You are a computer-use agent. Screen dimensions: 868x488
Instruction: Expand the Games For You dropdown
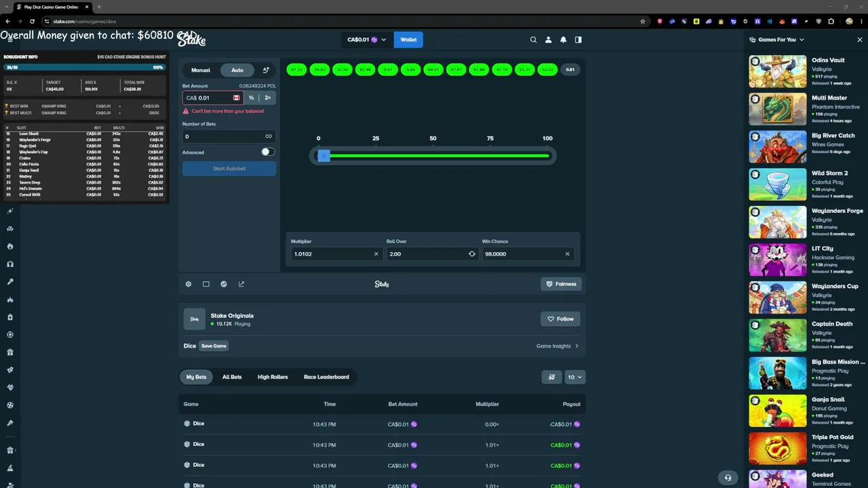coord(776,40)
